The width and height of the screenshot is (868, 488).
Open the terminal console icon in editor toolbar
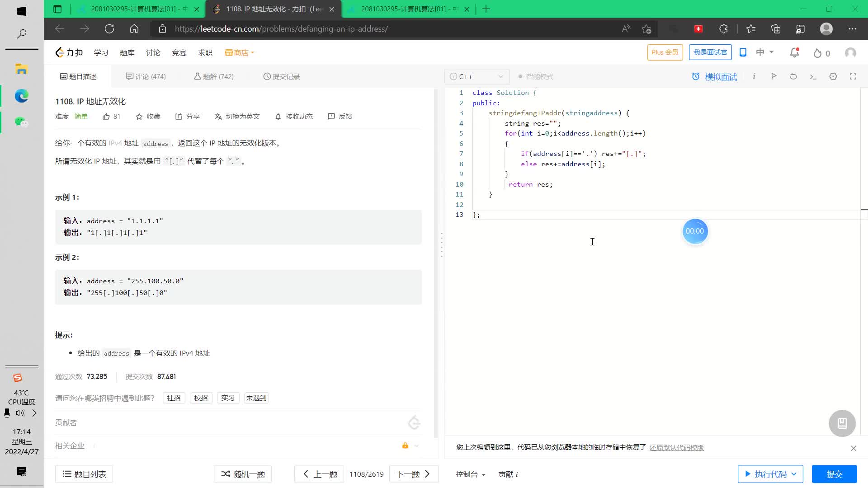point(813,76)
